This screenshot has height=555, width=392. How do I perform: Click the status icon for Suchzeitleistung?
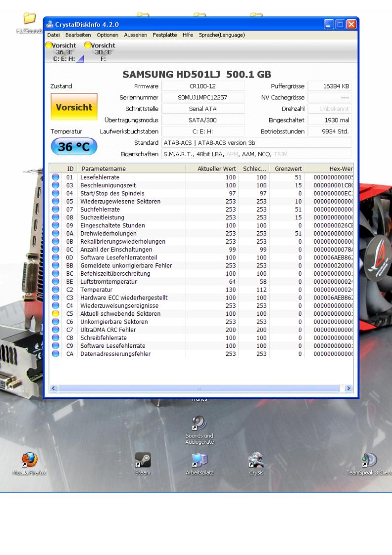pos(55,217)
